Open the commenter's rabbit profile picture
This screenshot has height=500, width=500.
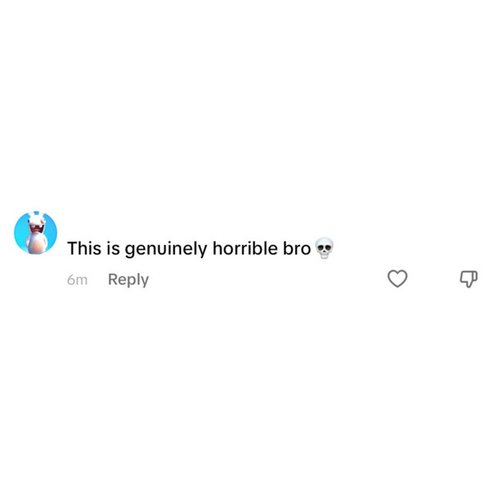tap(36, 233)
